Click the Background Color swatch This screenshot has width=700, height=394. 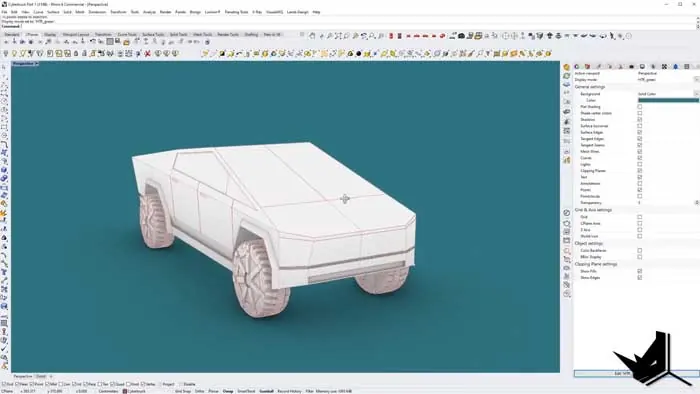[668, 100]
